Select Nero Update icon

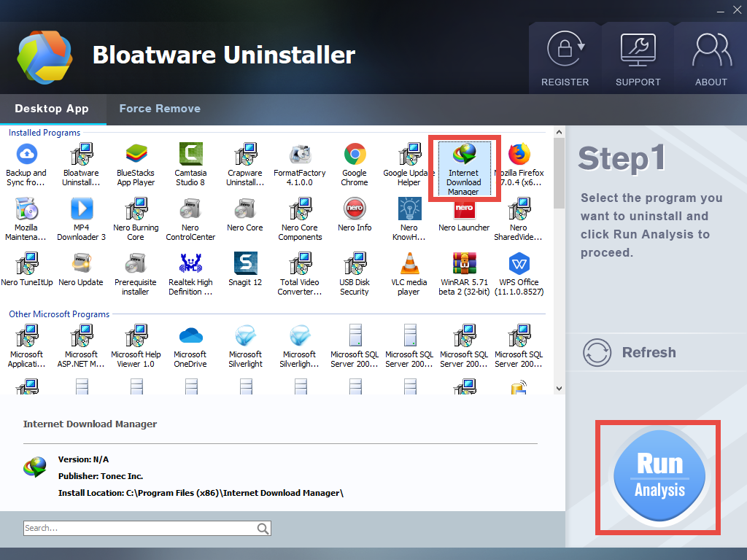(82, 263)
